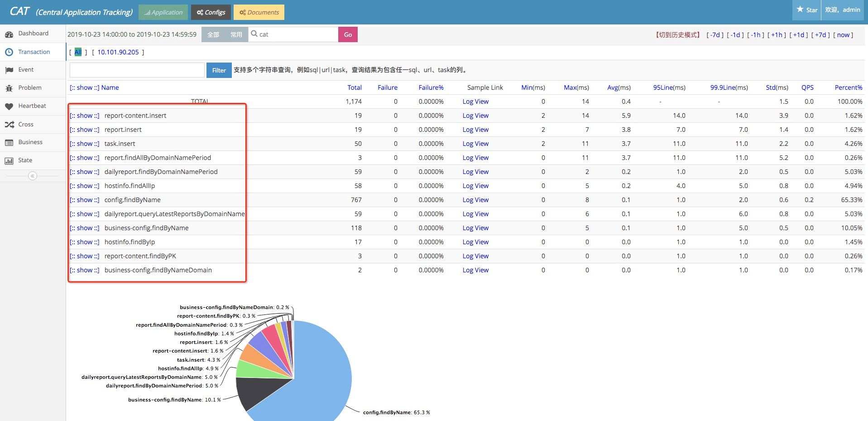The width and height of the screenshot is (868, 421).
Task: Open Log View for task.insert row
Action: click(x=475, y=144)
